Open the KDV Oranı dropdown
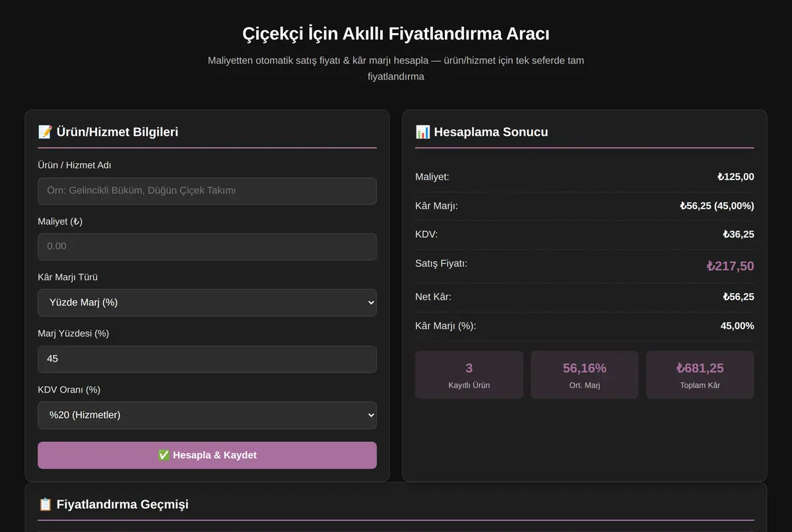Image resolution: width=792 pixels, height=532 pixels. [x=207, y=415]
